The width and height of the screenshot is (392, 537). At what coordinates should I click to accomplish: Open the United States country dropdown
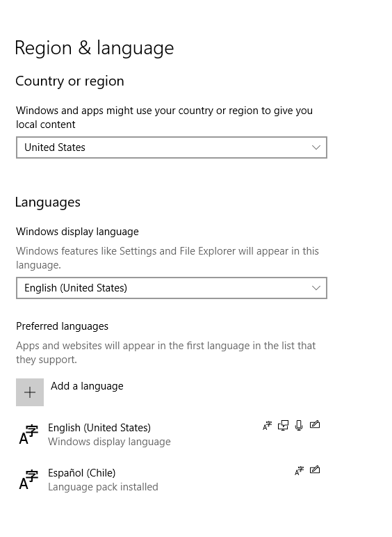click(172, 147)
